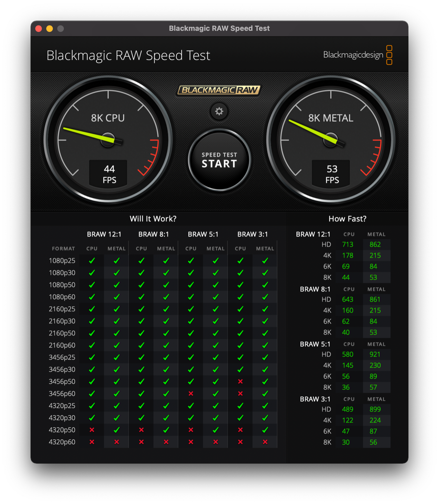This screenshot has width=439, height=504.
Task: Click the checkmark for 1080p60 BRAW 8:1 CPU
Action: click(141, 297)
